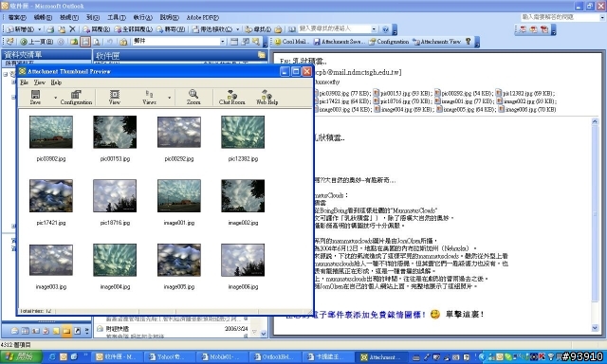Click the add-in toolbar question mark icon

point(468,41)
